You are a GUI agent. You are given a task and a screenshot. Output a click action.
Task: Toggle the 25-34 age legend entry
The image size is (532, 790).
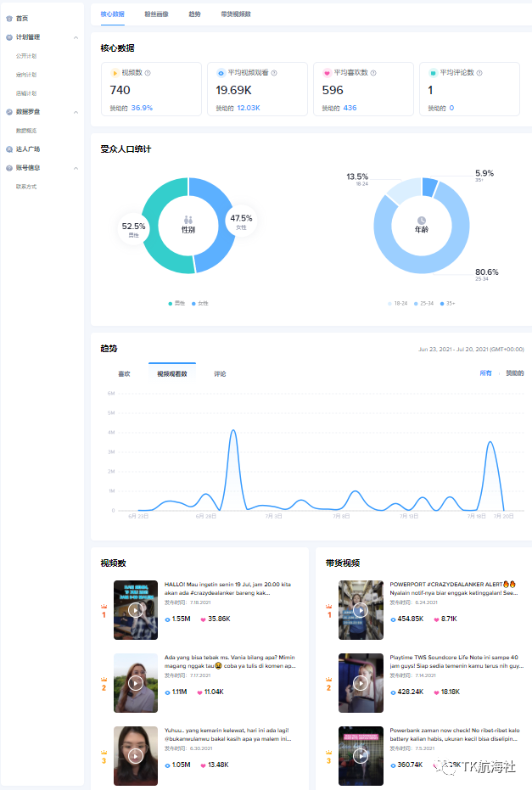[x=423, y=303]
